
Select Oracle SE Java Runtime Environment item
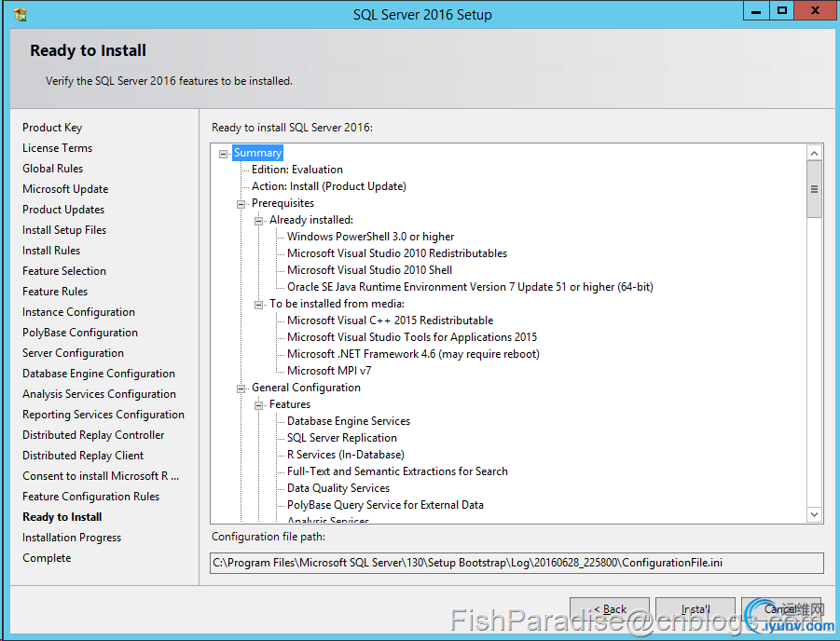pyautogui.click(x=471, y=287)
